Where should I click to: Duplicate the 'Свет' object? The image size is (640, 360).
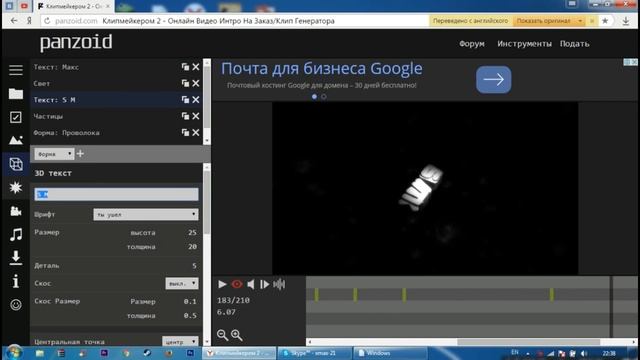[185, 83]
